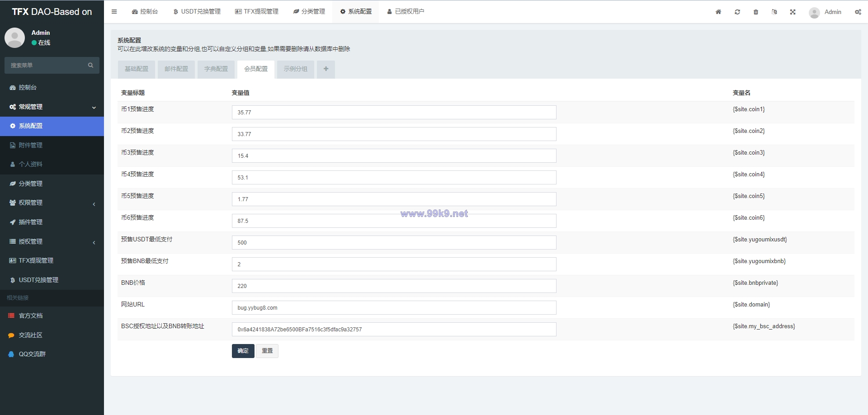Viewport: 868px width, 415px height.
Task: Click the language switch icon
Action: (x=774, y=12)
